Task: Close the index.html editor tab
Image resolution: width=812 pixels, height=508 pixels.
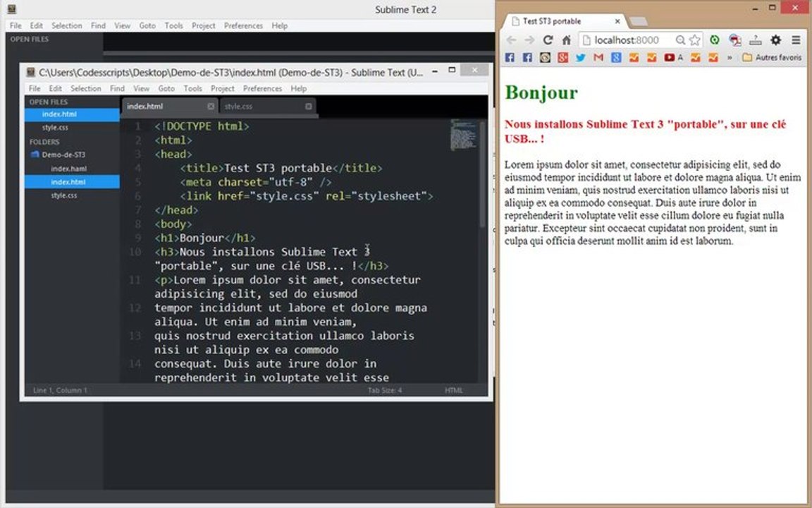Action: 211,107
